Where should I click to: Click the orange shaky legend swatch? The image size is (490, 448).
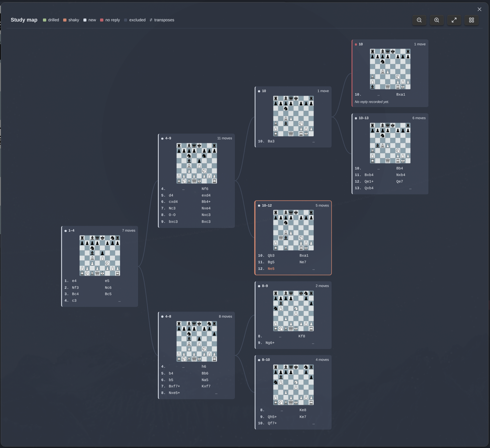65,20
